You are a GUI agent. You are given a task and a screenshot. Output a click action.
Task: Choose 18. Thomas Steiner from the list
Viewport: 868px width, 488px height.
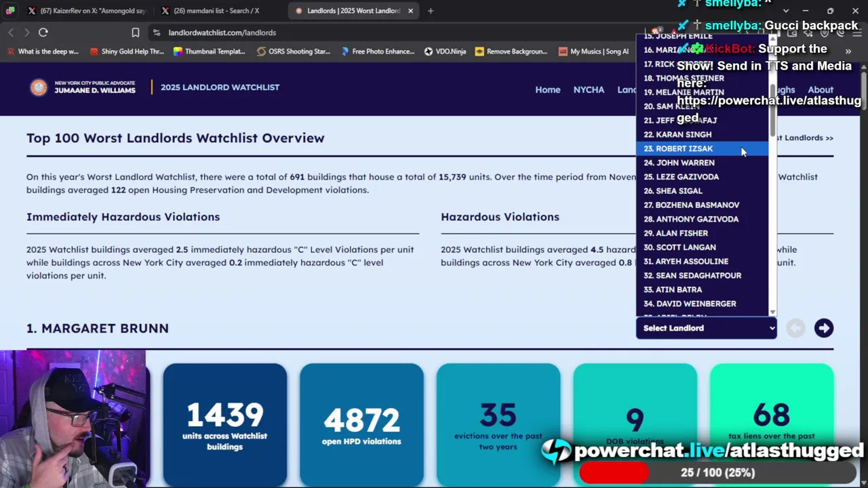pyautogui.click(x=702, y=78)
